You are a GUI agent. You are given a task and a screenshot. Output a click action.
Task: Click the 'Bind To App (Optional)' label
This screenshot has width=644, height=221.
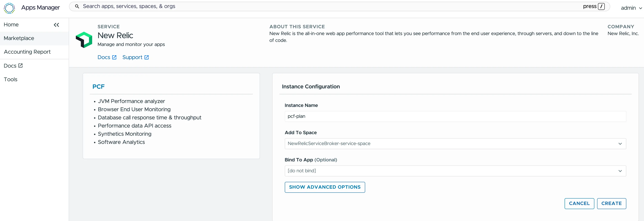(x=311, y=160)
